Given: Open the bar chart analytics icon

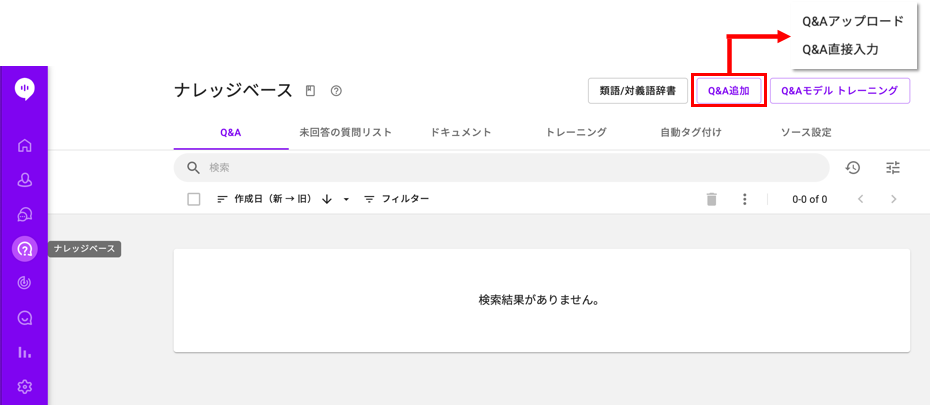Looking at the screenshot, I should pyautogui.click(x=24, y=353).
